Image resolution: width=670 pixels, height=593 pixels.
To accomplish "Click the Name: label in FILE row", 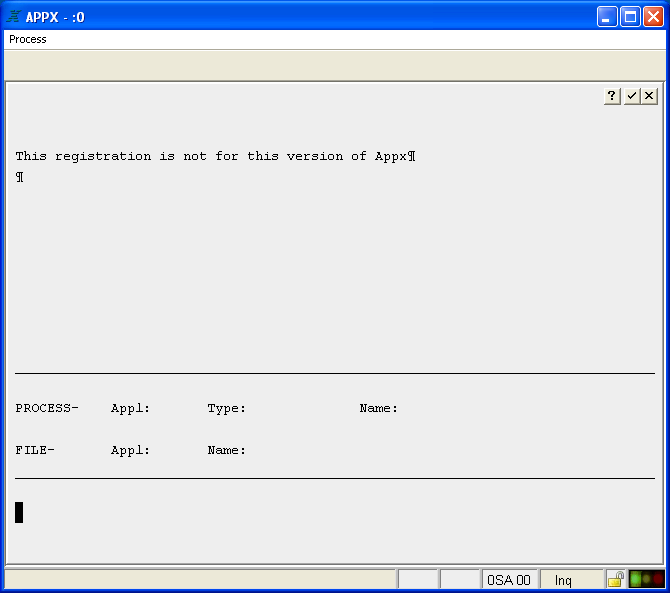I will pos(226,450).
